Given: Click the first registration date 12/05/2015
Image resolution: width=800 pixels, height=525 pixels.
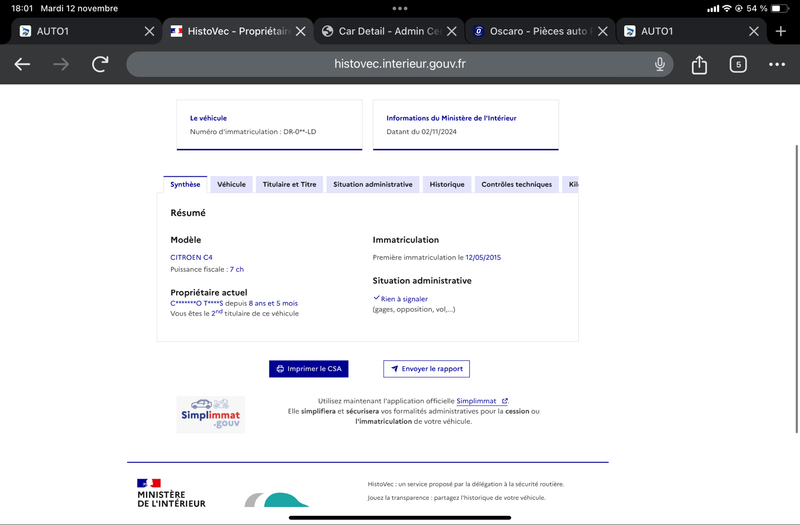Looking at the screenshot, I should point(483,257).
